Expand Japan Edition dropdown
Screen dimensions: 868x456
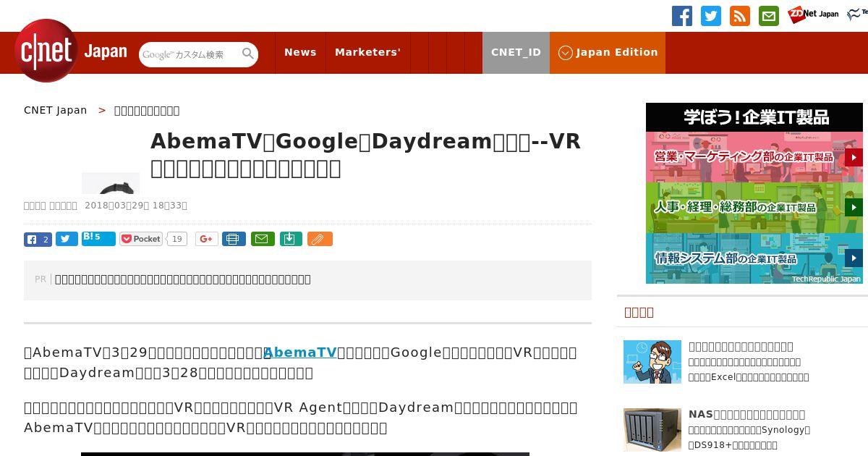pyautogui.click(x=608, y=52)
